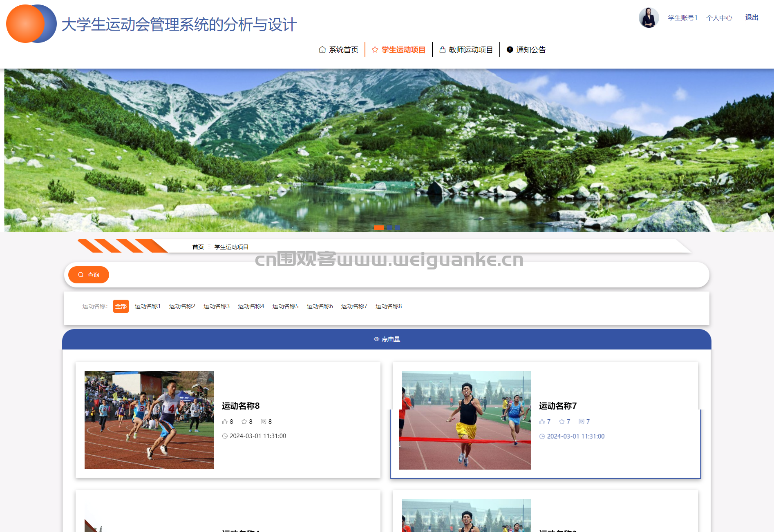Click 退出 to log out
Viewport: 774px width, 532px height.
752,17
